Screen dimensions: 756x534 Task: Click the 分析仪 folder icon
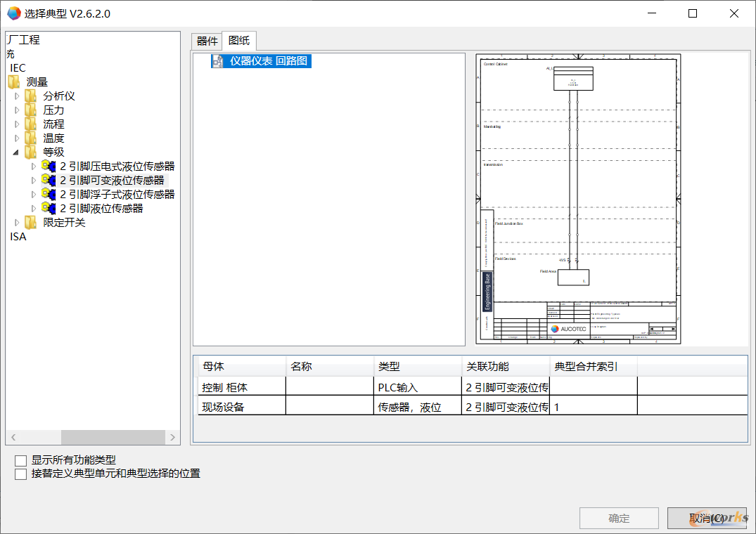click(x=31, y=96)
